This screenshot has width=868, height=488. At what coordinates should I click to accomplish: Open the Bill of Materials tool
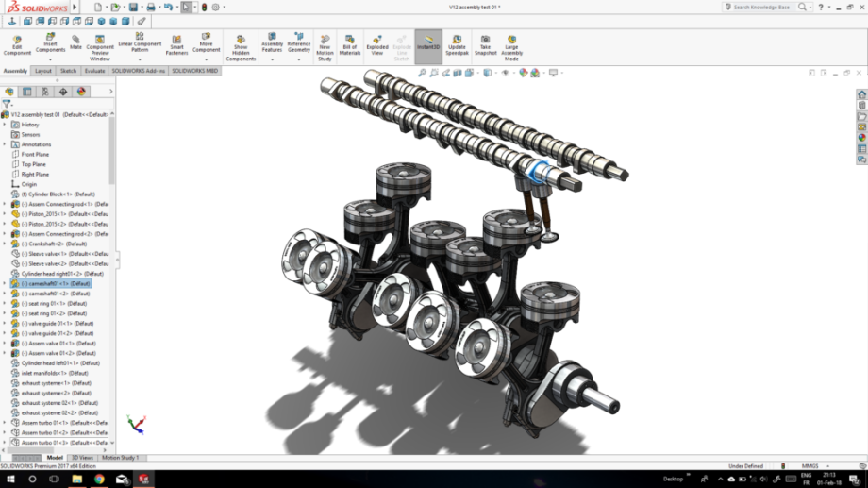[350, 45]
